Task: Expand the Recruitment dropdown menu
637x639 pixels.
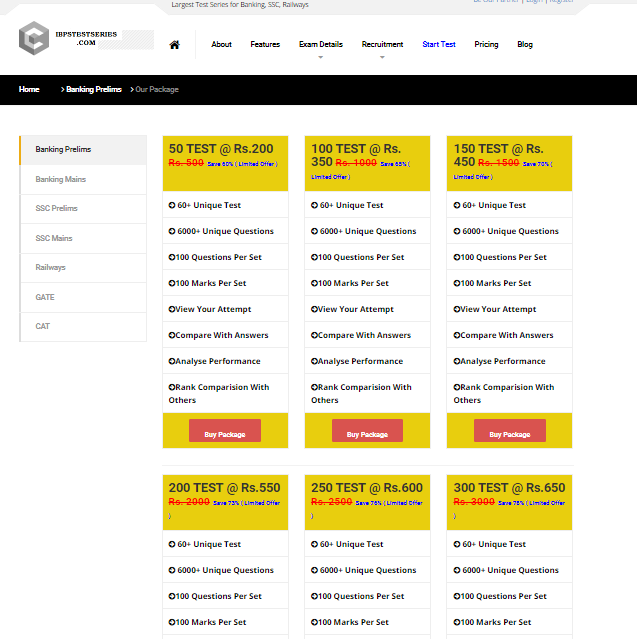Action: click(x=382, y=45)
